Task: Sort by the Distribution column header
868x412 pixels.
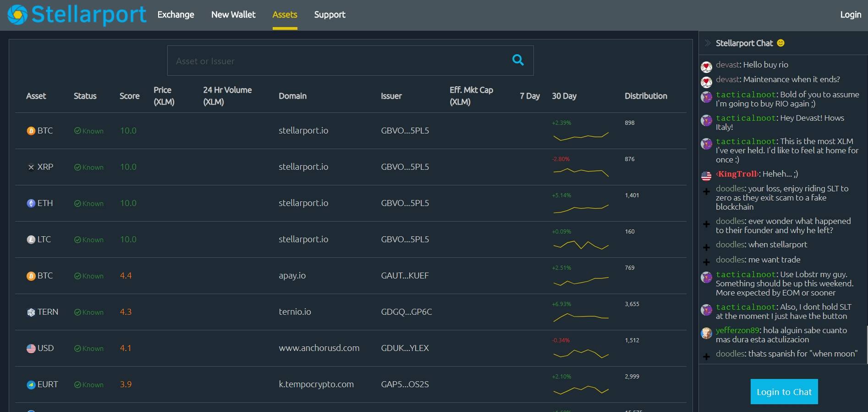Action: click(x=646, y=96)
